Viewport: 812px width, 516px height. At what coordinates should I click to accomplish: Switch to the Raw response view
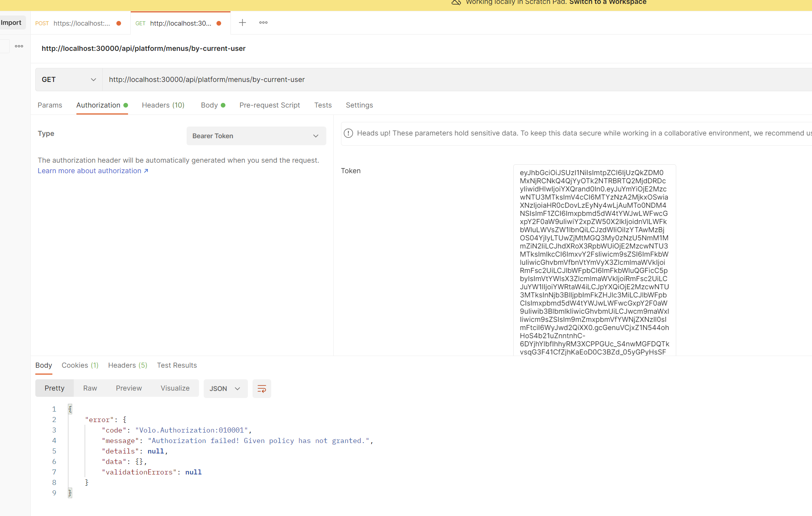tap(90, 388)
